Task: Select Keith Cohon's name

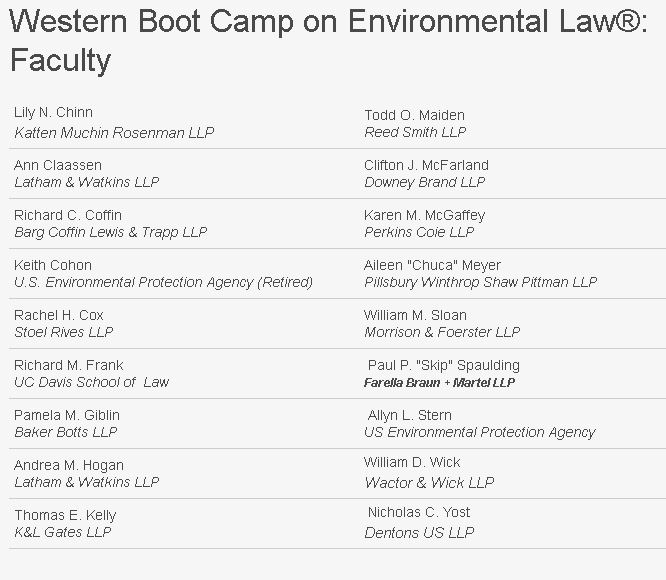Action: click(x=53, y=265)
